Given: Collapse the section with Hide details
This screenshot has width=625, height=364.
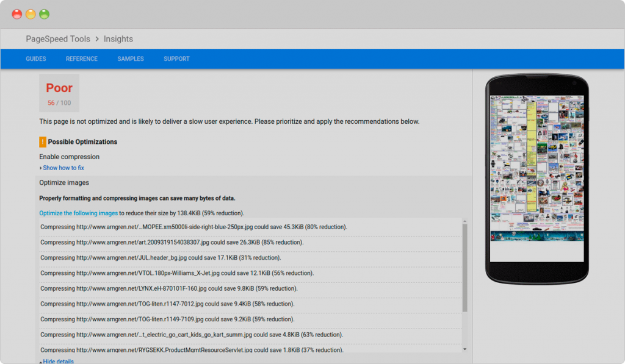Looking at the screenshot, I should (58, 361).
